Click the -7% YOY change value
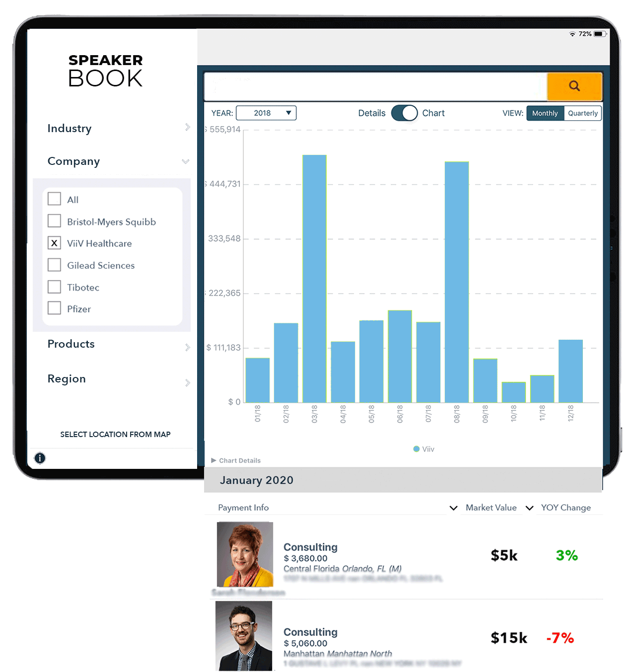The image size is (636, 672). coord(560,638)
